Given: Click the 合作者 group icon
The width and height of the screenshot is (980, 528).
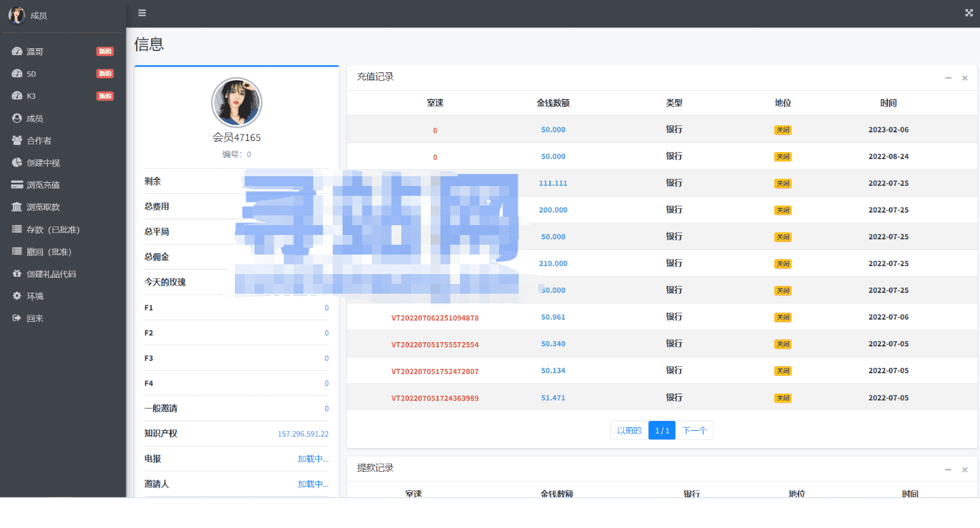Looking at the screenshot, I should click(x=17, y=141).
